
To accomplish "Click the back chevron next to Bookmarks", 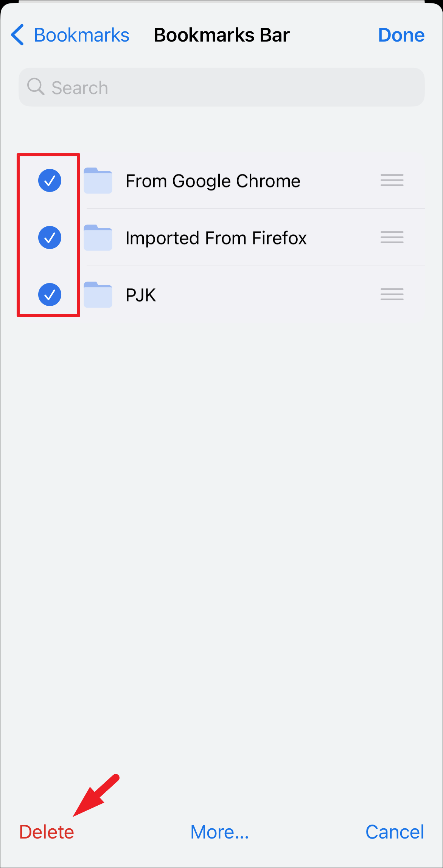I will click(x=17, y=34).
